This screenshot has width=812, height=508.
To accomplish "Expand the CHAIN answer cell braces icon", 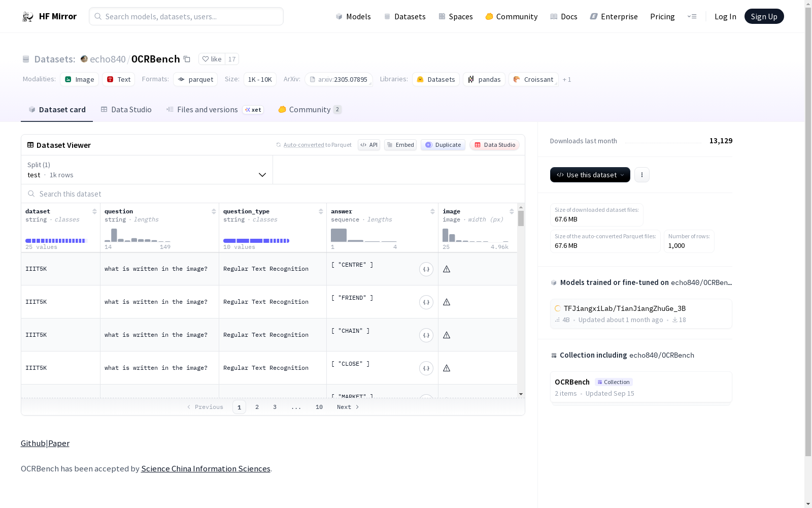I will click(426, 335).
